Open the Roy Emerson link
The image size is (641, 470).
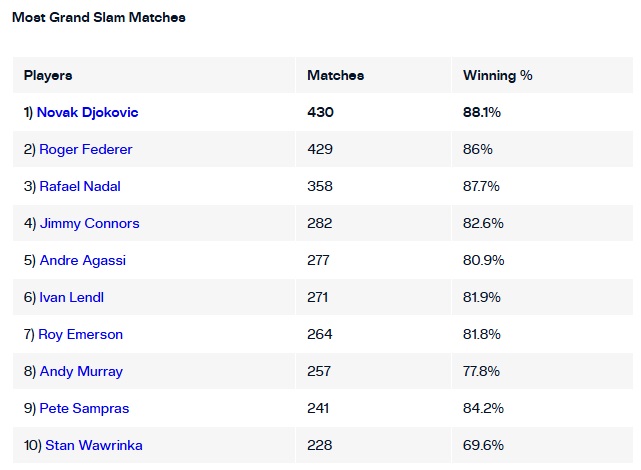[81, 334]
